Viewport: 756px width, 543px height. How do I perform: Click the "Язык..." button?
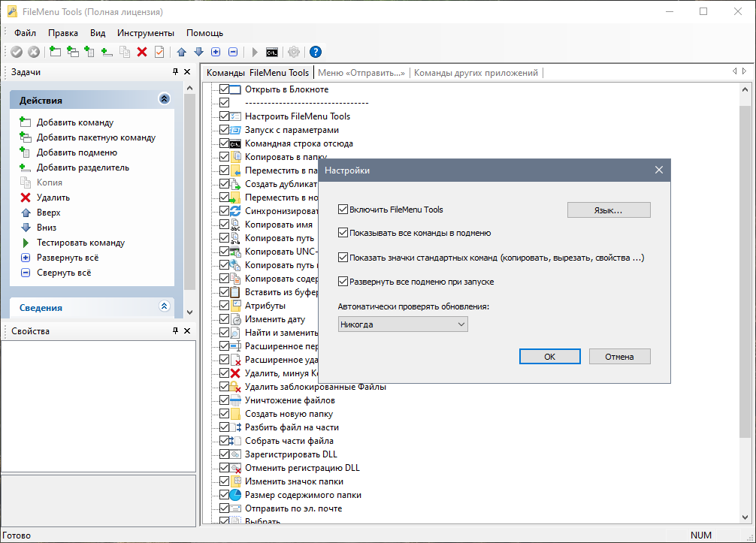coord(608,210)
